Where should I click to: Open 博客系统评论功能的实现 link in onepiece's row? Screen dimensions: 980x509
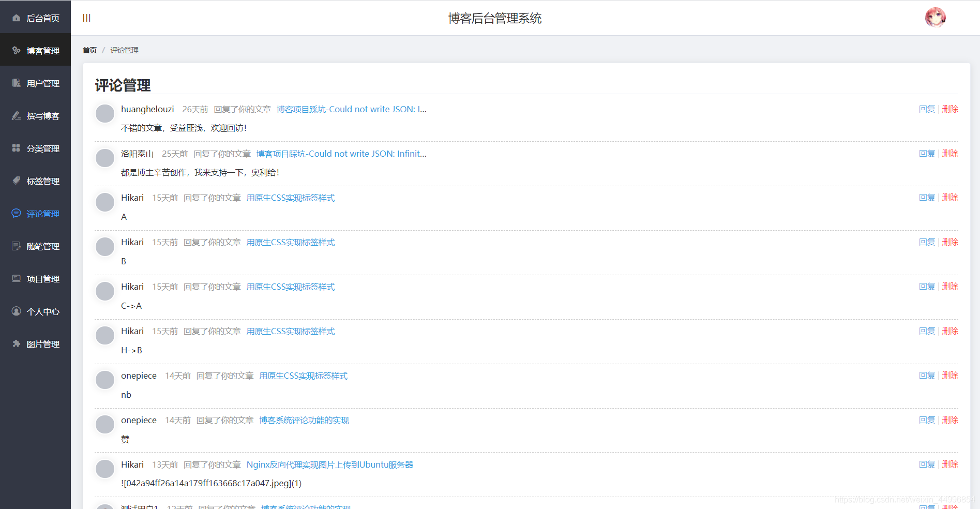(304, 420)
